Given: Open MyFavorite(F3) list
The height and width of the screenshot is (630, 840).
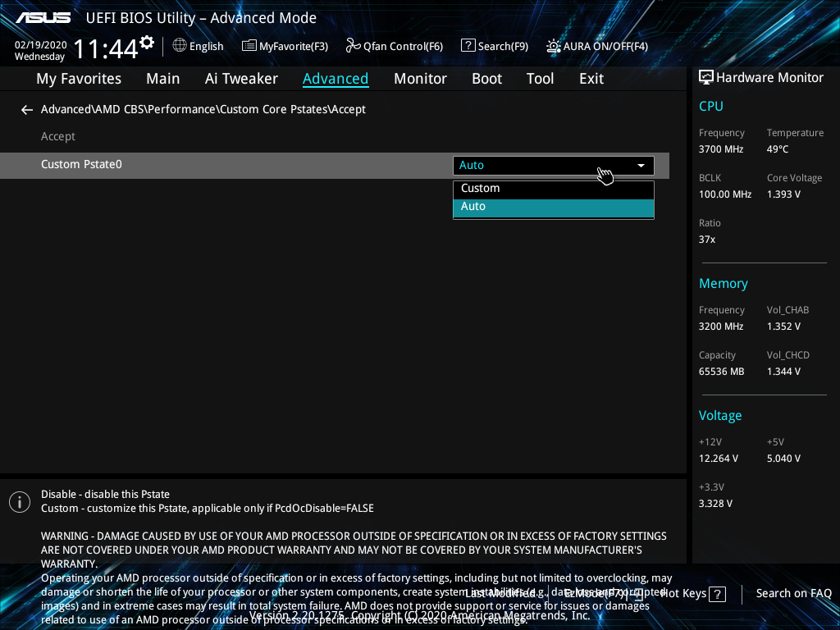Looking at the screenshot, I should tap(285, 46).
